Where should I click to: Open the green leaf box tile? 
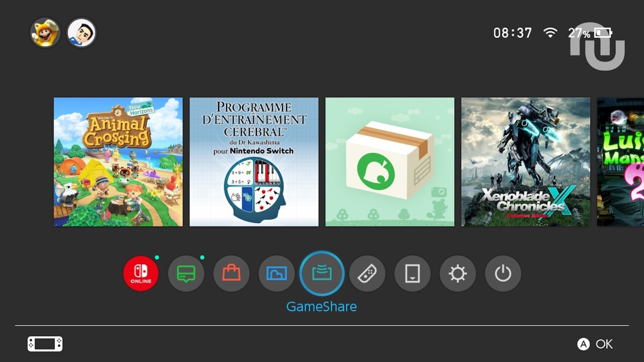(x=390, y=162)
